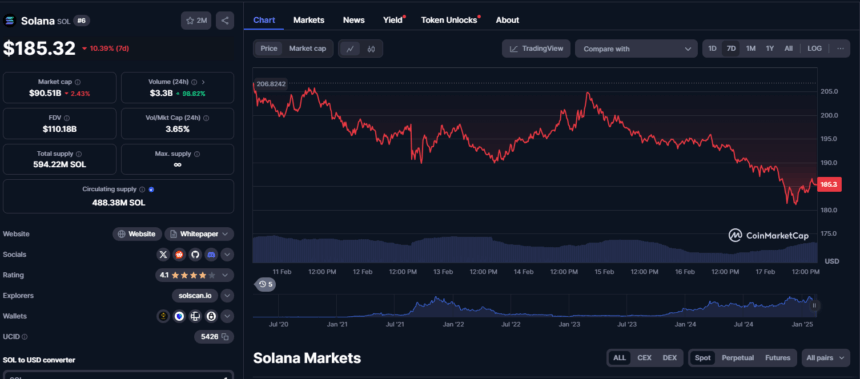Click the UCID info icon
Viewport: 860px width, 379px height.
coord(25,337)
